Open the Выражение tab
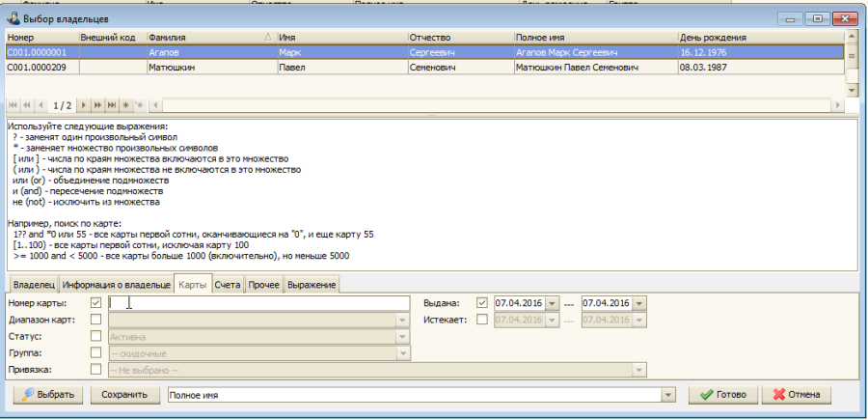This screenshot has height=420, width=868. click(311, 285)
